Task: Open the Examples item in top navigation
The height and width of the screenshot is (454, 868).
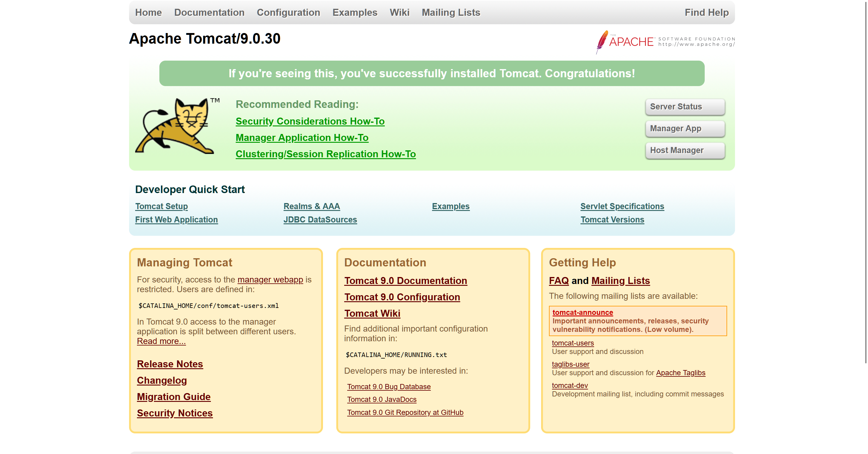Action: (355, 12)
